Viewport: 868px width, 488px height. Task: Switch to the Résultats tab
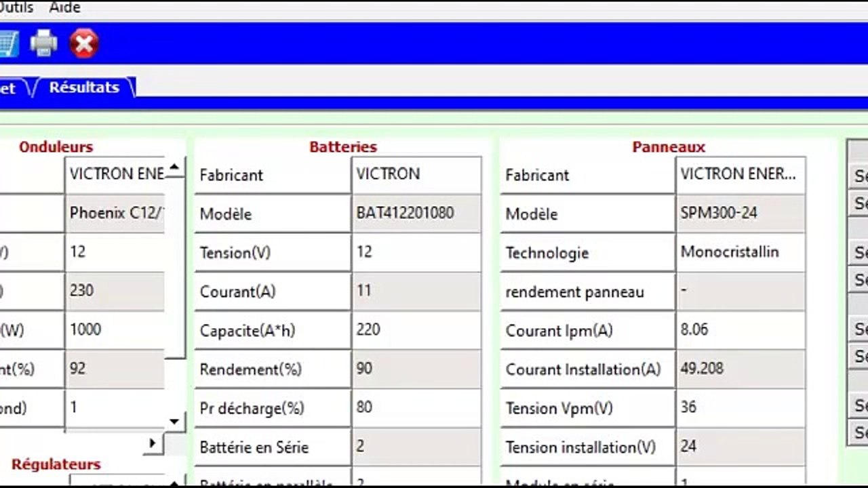(84, 87)
